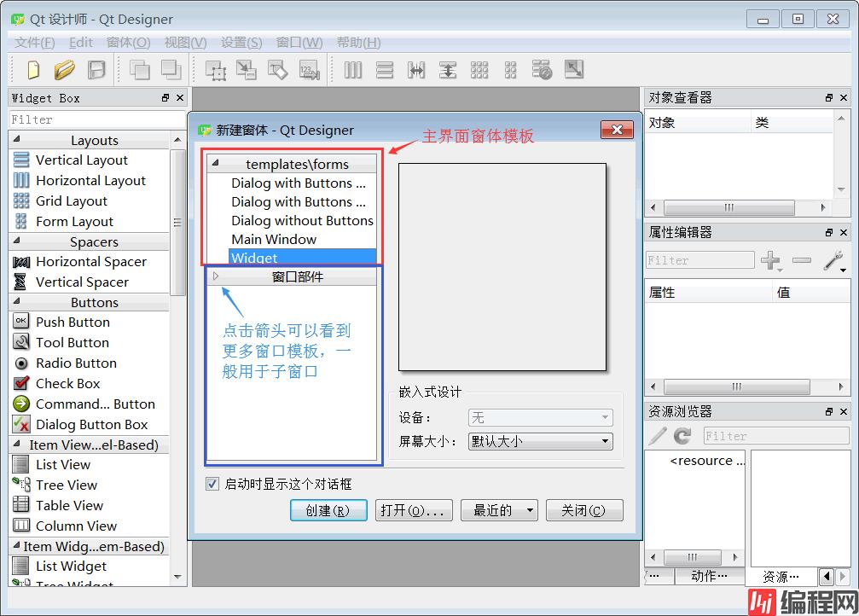Open the 窗体(O) menu
This screenshot has width=859, height=616.
pyautogui.click(x=128, y=42)
